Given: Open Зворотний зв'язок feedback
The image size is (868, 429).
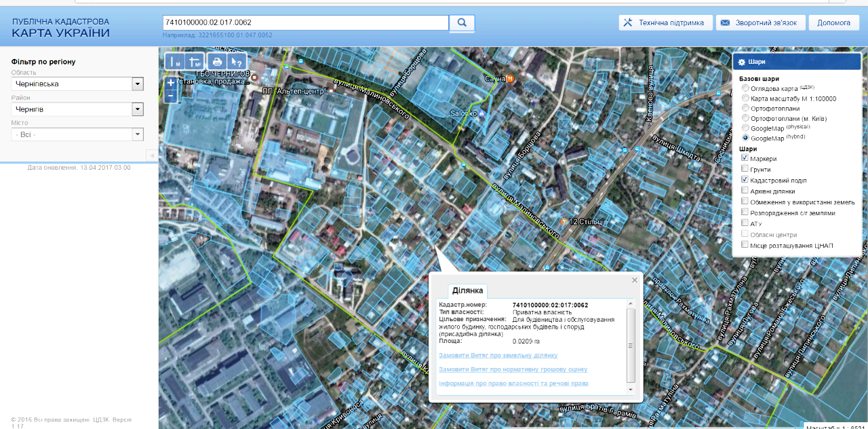Looking at the screenshot, I should click(761, 22).
